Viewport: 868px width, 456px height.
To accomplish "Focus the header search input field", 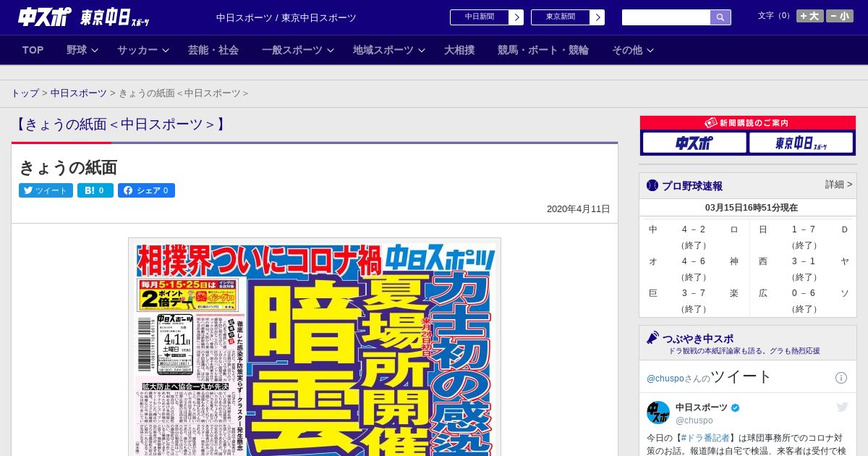I will click(666, 17).
